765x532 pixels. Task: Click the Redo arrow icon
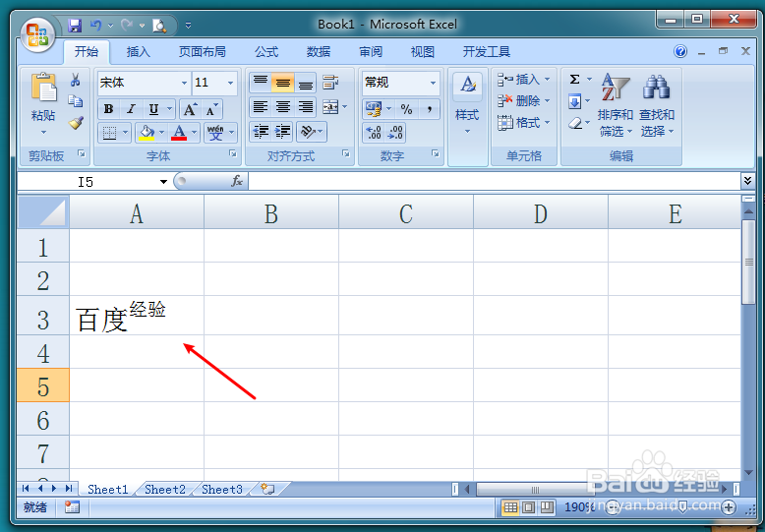click(x=127, y=26)
